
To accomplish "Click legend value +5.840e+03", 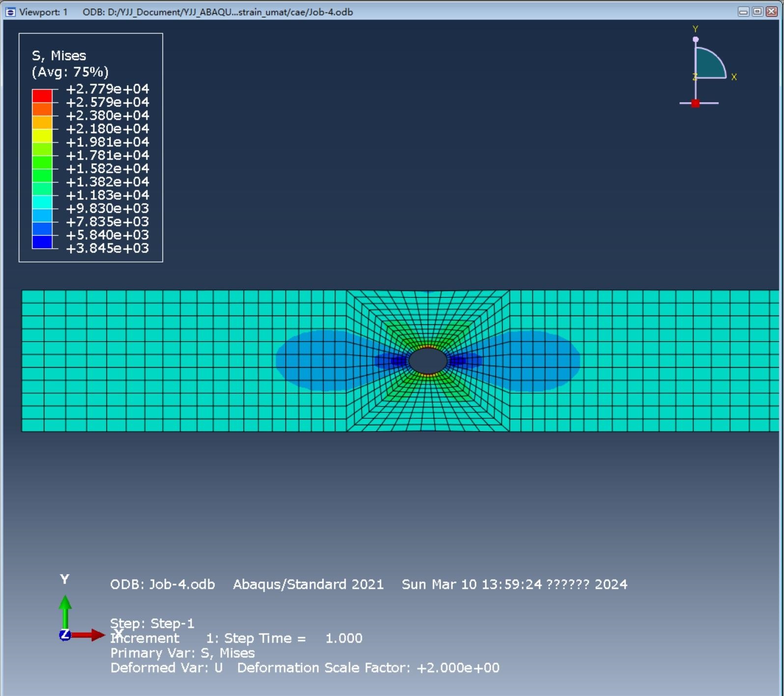I will tap(107, 235).
